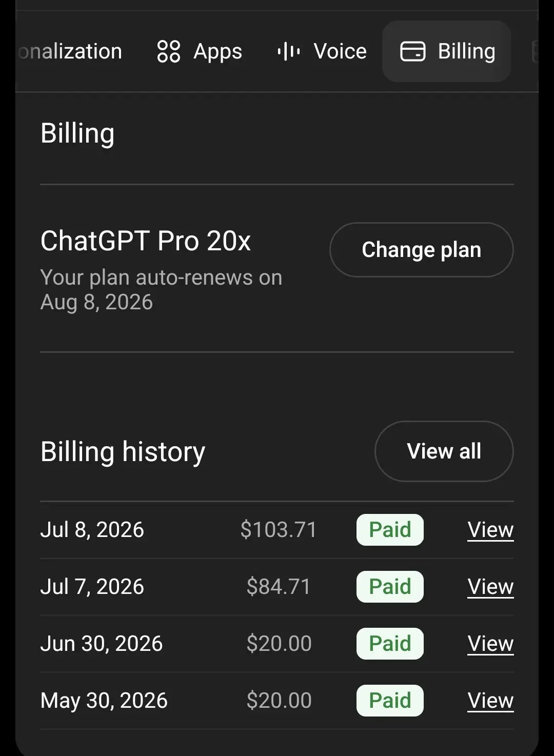This screenshot has width=554, height=756.
Task: Go to the Voice tab label
Action: tap(340, 51)
